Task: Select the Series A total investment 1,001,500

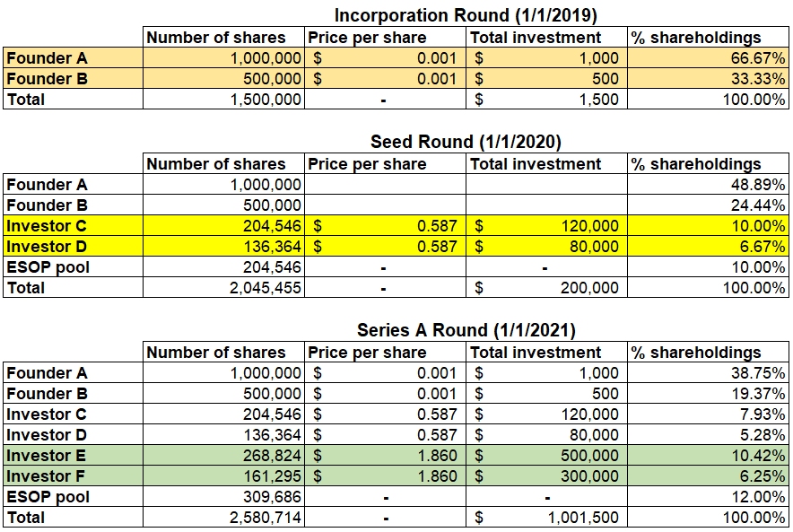Action: [x=546, y=518]
